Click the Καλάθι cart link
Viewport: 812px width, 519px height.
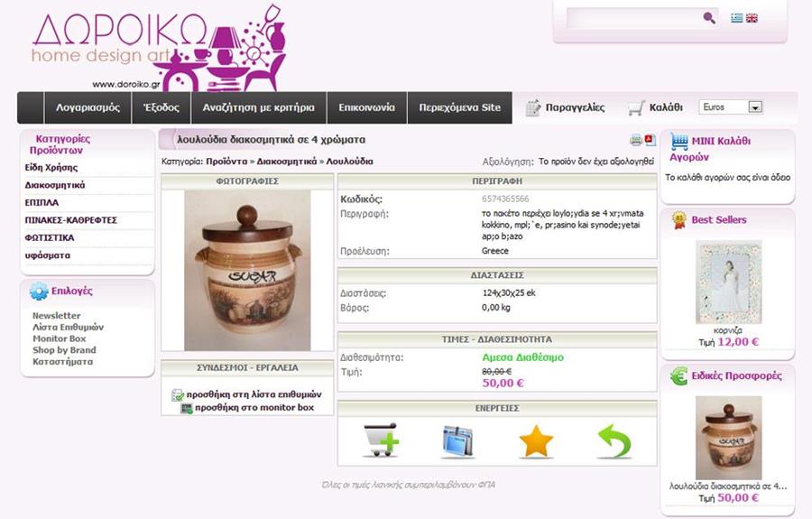656,107
